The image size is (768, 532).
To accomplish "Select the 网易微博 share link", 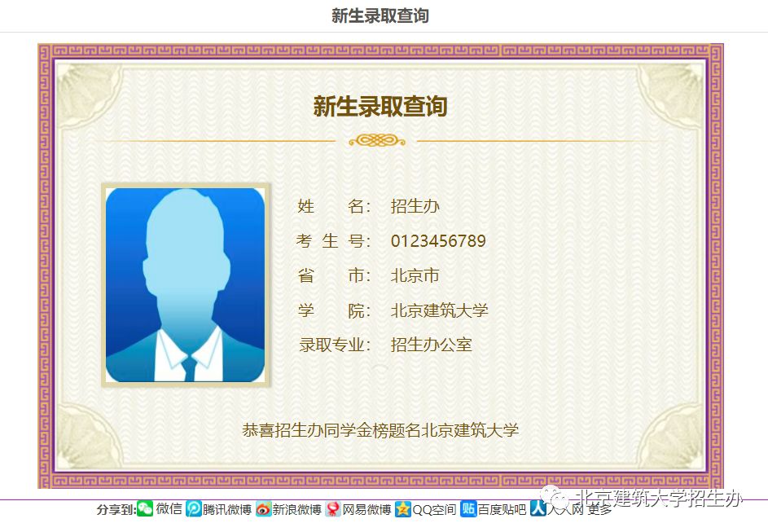I will (366, 509).
